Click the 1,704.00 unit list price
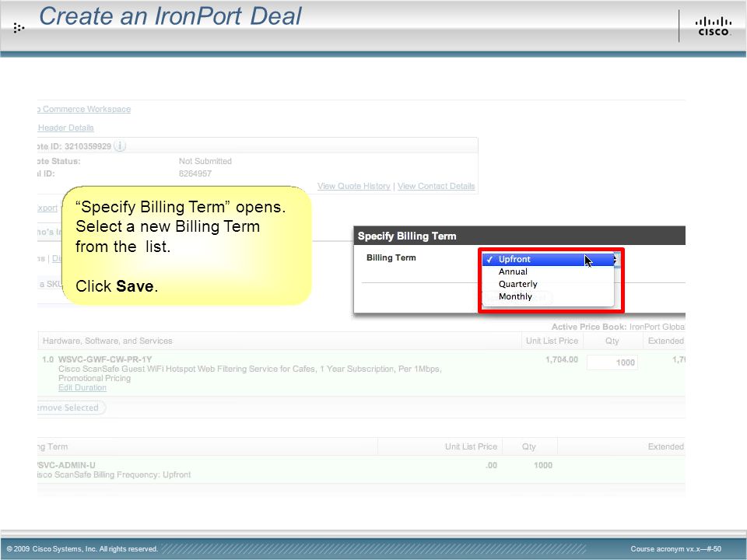The image size is (747, 560). point(562,359)
